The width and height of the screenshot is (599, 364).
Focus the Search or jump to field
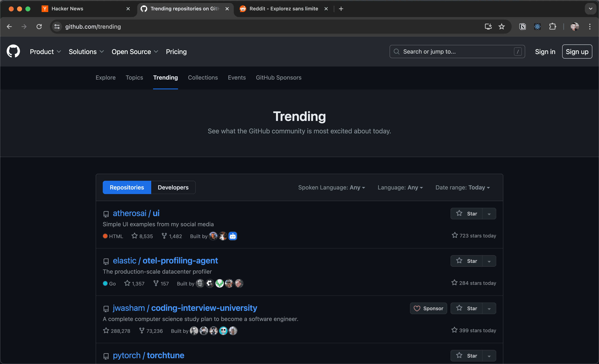457,52
